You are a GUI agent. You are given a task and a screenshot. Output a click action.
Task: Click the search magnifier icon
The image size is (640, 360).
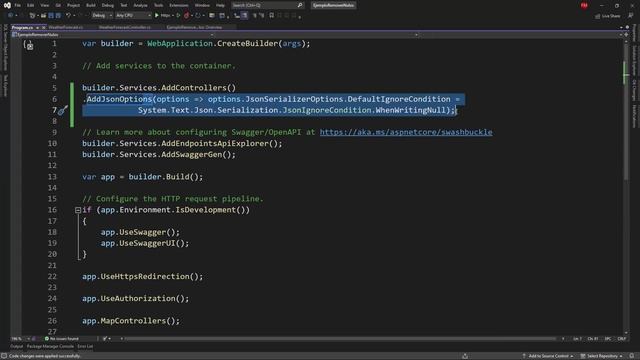pos(300,5)
